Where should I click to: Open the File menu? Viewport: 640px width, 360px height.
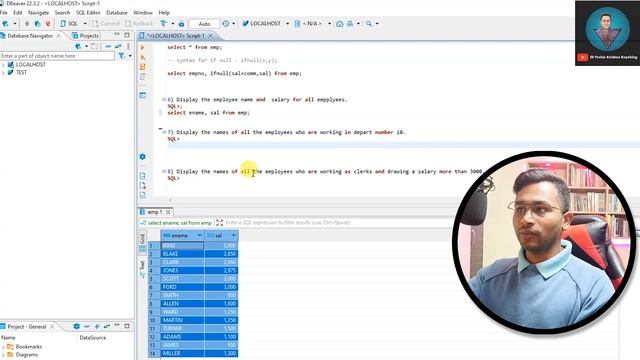click(x=4, y=13)
